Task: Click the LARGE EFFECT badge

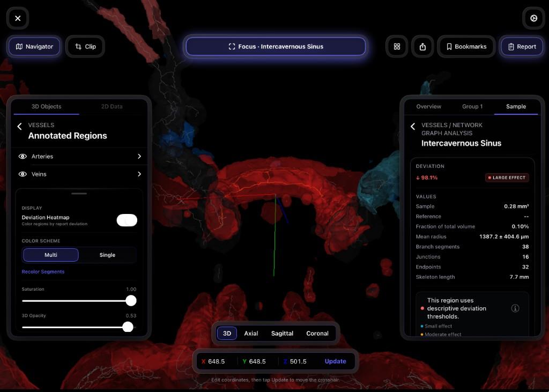Action: [x=507, y=177]
